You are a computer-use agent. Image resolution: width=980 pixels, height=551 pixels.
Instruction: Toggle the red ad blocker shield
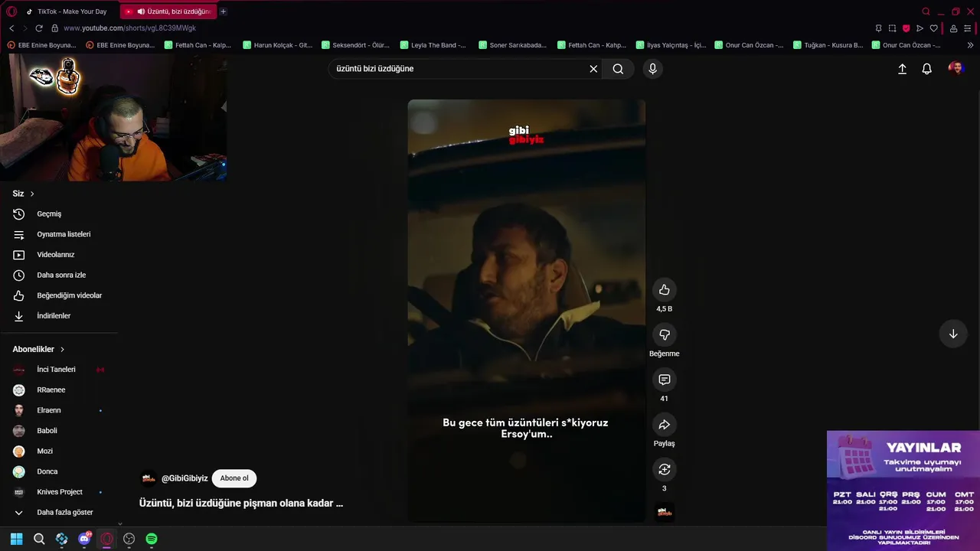[x=906, y=28]
